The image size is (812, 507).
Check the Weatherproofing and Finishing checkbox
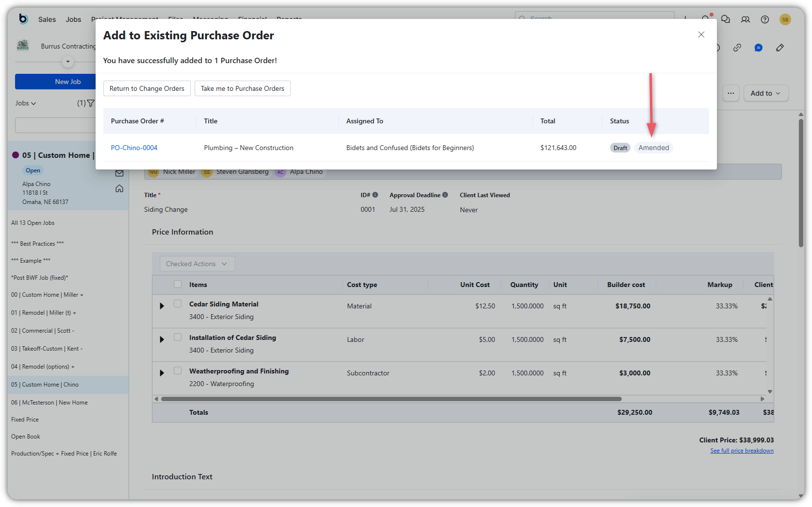(178, 371)
